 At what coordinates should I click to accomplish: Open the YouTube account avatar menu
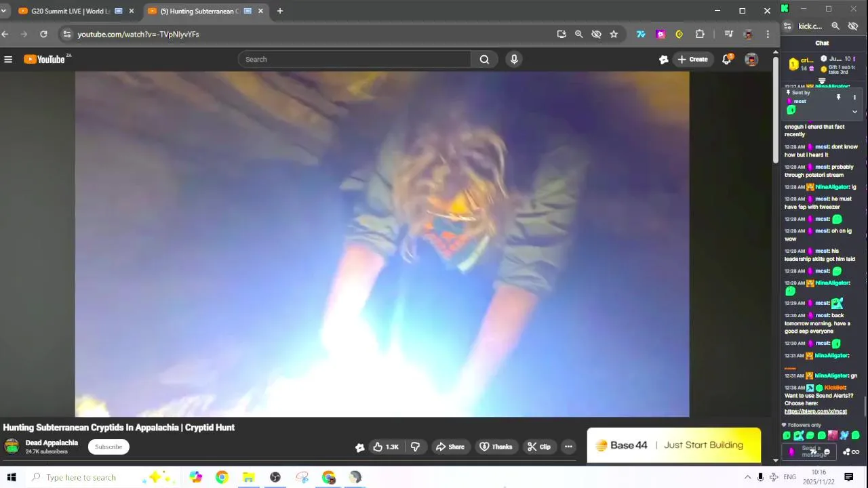pos(751,60)
